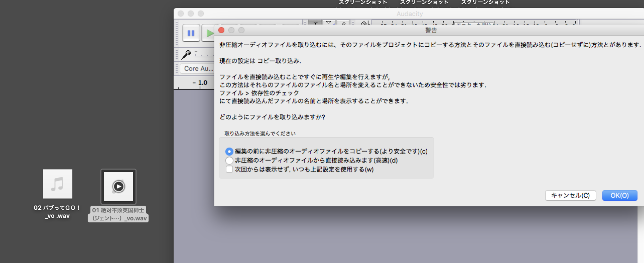Click the file name '01 絶対不敗英国紳士 (ジェント…) _vo.wav'
Image resolution: width=644 pixels, height=263 pixels.
(x=118, y=214)
